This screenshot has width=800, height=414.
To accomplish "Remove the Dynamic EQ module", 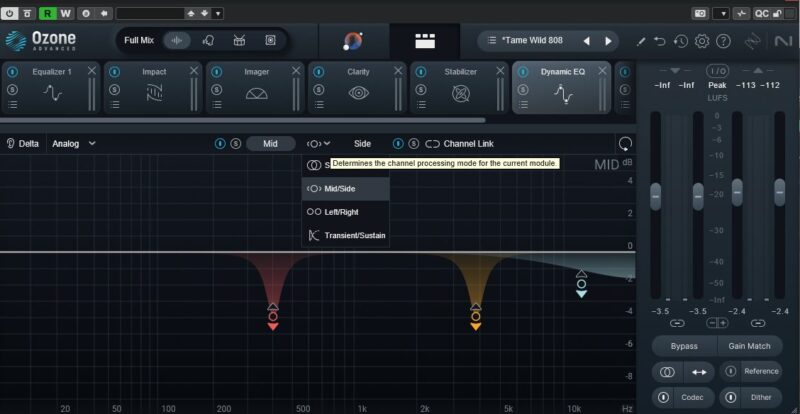I will 603,70.
